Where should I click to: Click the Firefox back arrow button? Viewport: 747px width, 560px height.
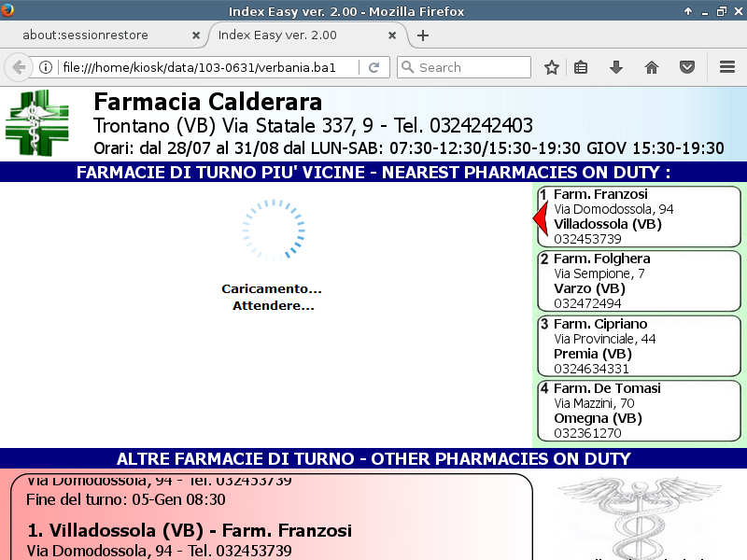[x=19, y=67]
